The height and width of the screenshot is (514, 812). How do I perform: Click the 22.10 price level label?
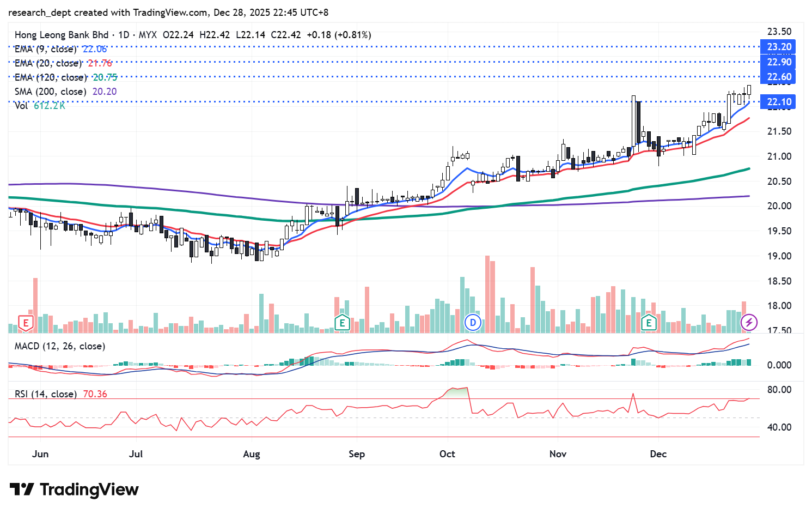(x=779, y=102)
